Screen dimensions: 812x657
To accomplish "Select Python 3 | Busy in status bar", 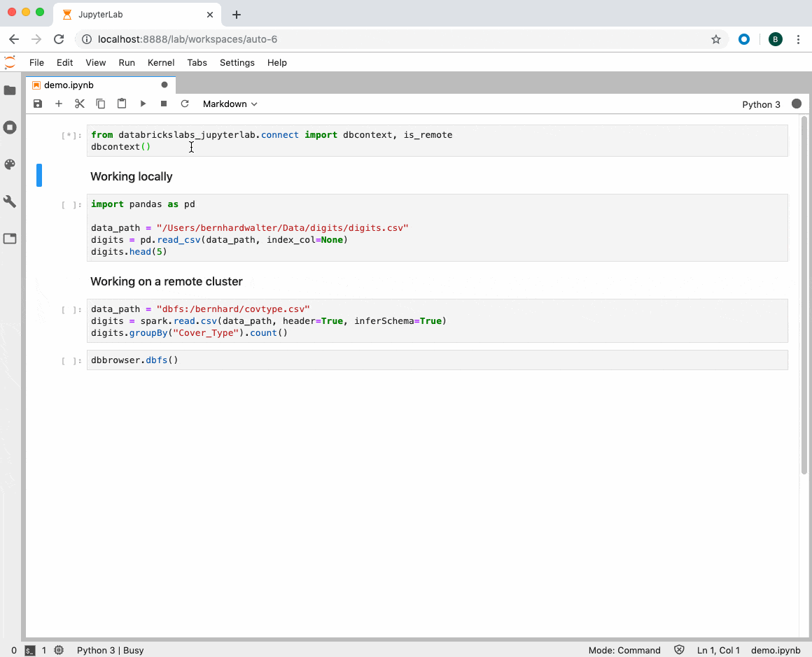I will tap(110, 650).
